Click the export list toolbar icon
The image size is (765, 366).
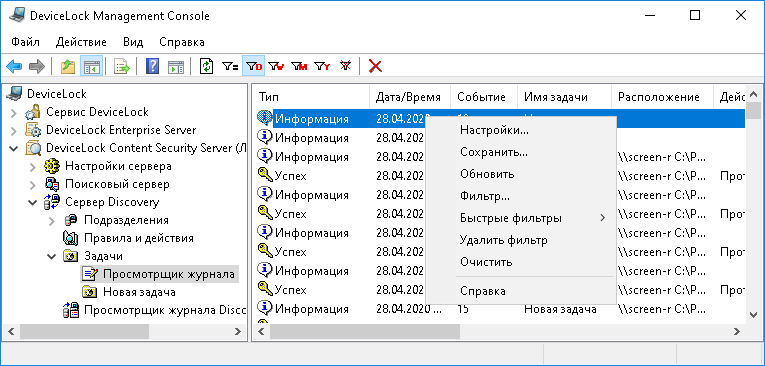121,66
